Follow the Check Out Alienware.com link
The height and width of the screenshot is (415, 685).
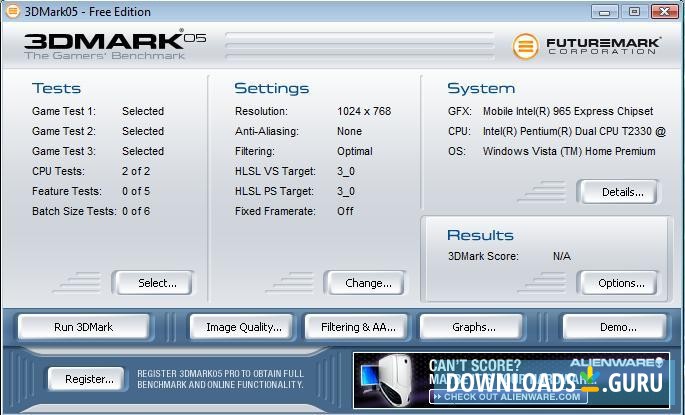(508, 397)
